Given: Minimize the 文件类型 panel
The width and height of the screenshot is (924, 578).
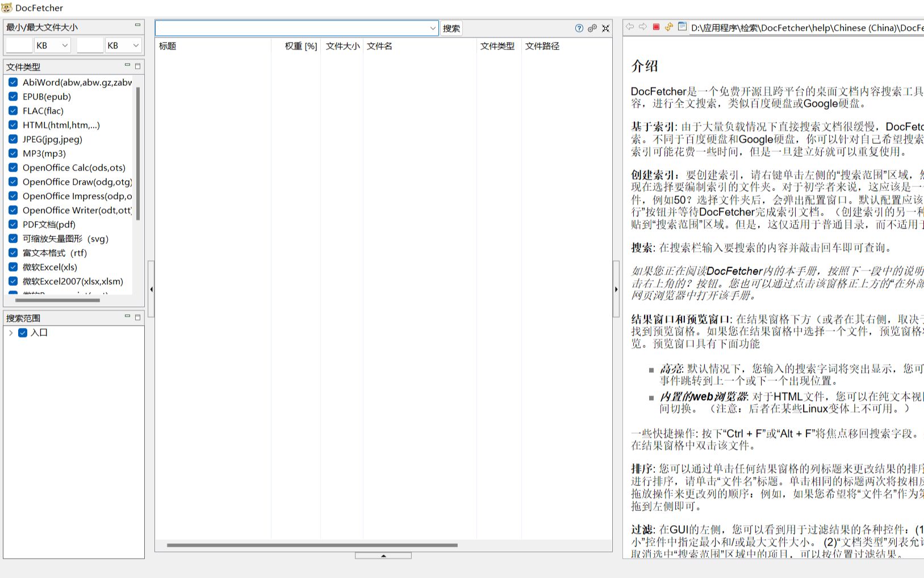Looking at the screenshot, I should 127,65.
